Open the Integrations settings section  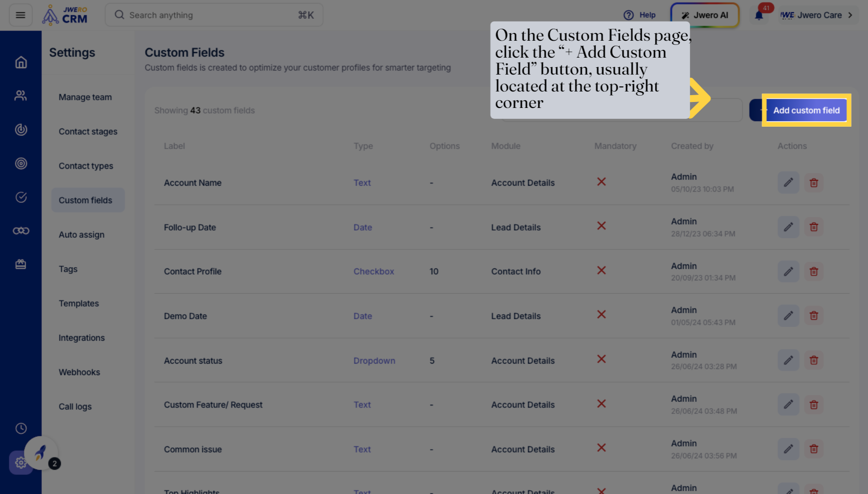(81, 338)
